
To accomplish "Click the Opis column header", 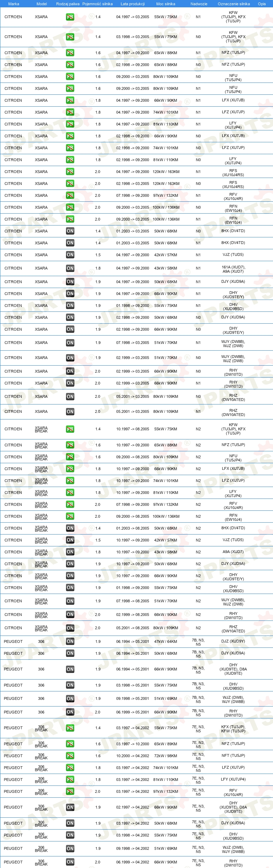I will (262, 4).
